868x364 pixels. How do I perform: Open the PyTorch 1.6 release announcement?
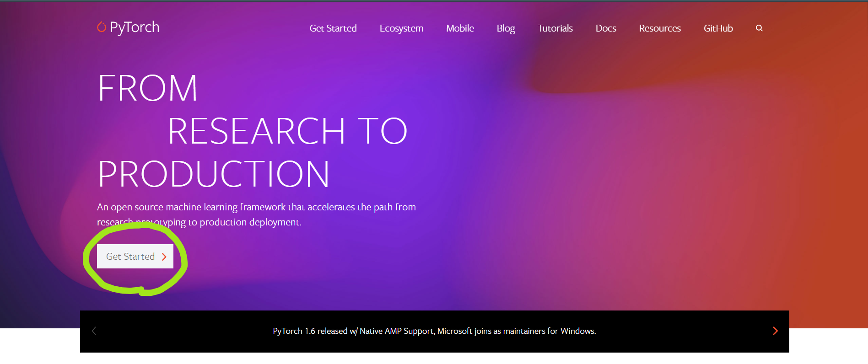[434, 331]
